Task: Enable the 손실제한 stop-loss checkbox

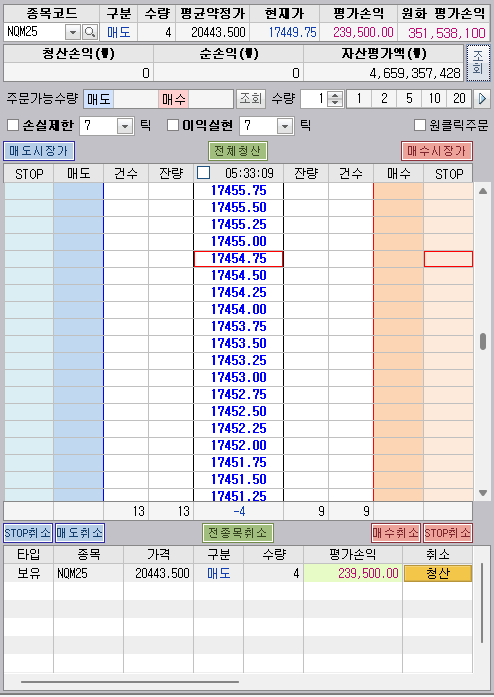Action: tap(13, 125)
